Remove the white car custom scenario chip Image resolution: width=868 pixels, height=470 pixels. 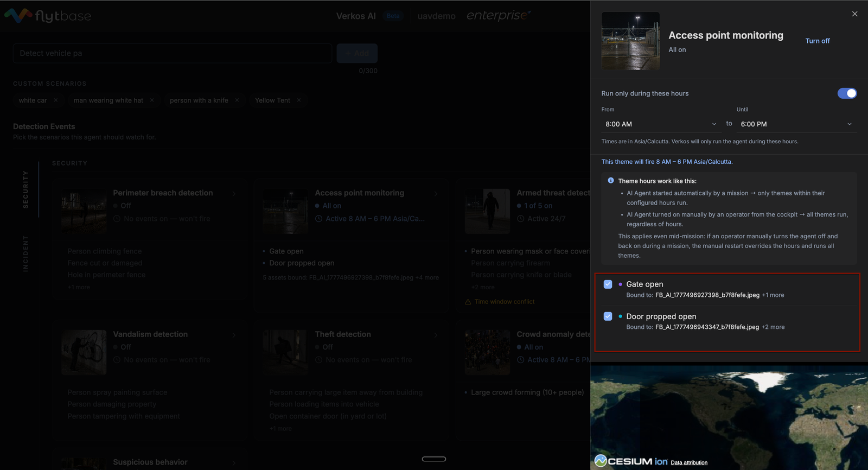[55, 100]
